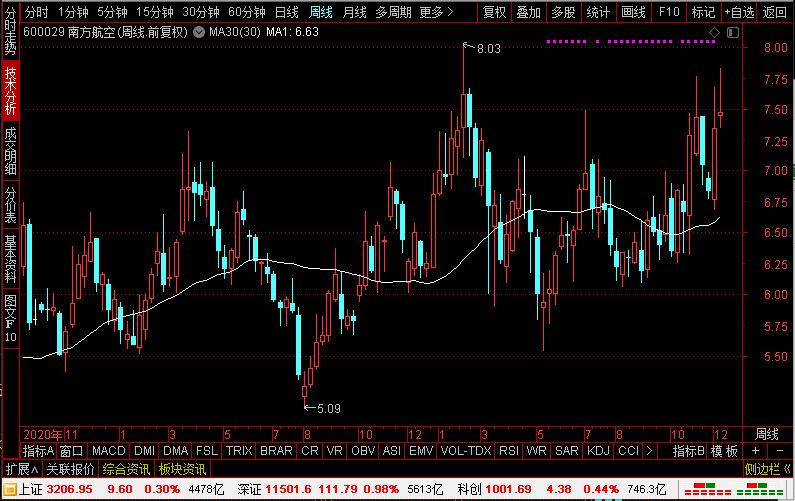Open the 更多 more periods menu
795x501 pixels.
click(x=436, y=12)
